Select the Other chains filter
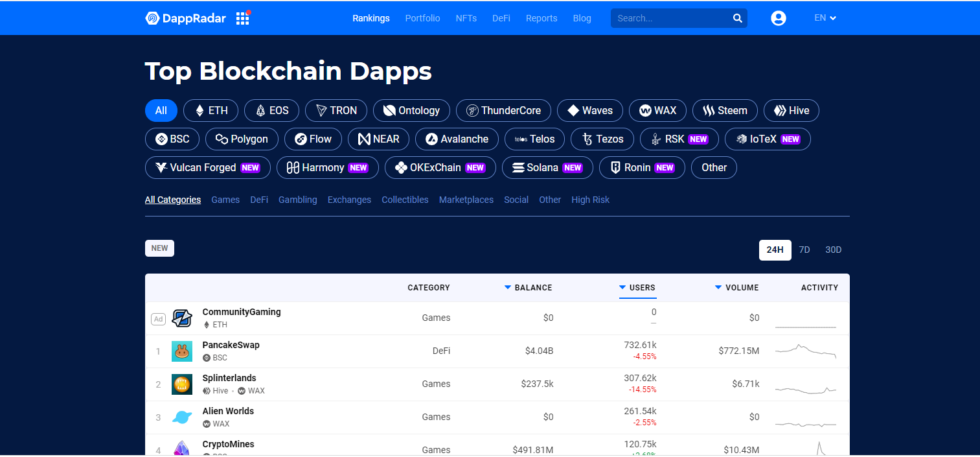Viewport: 980px width, 457px height. [x=714, y=167]
